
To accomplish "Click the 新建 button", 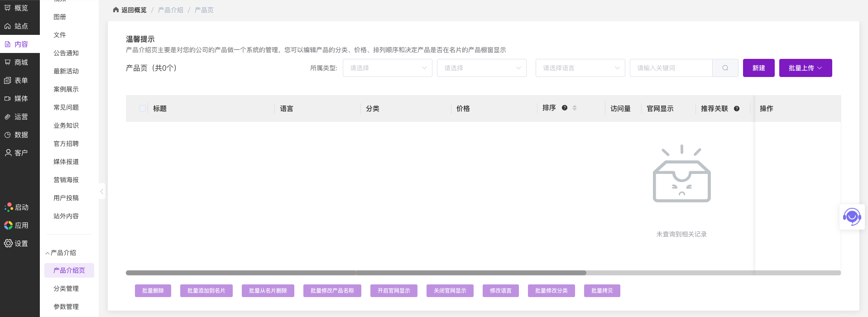I will tap(758, 68).
